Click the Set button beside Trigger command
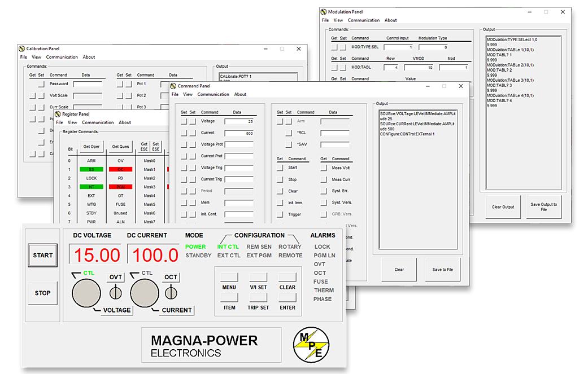Image resolution: width=588 pixels, height=374 pixels. coord(280,214)
